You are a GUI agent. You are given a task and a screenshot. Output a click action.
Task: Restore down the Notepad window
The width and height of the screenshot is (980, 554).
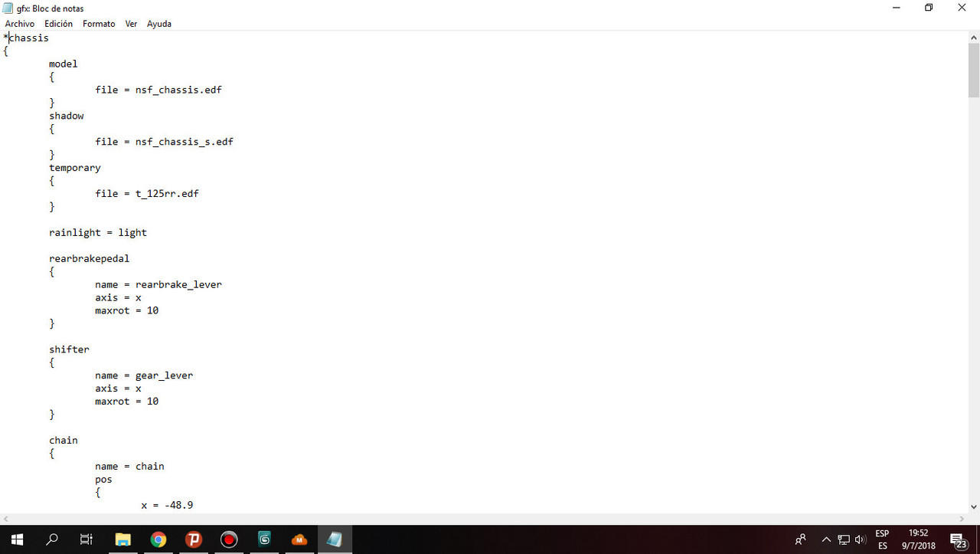click(929, 8)
